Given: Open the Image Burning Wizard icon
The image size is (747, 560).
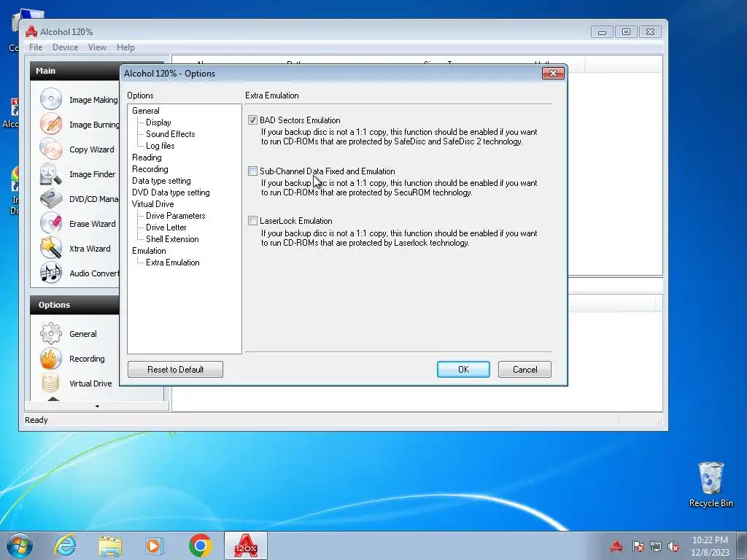Looking at the screenshot, I should pos(51,124).
